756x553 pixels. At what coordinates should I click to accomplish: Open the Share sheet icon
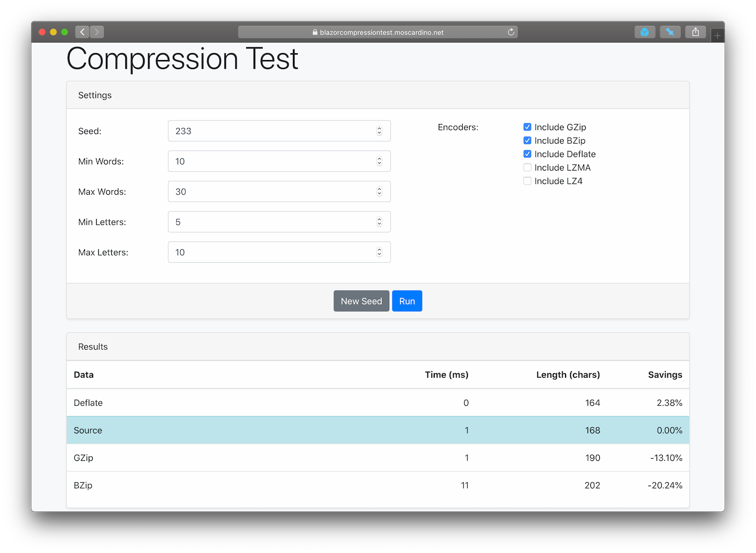pyautogui.click(x=695, y=32)
